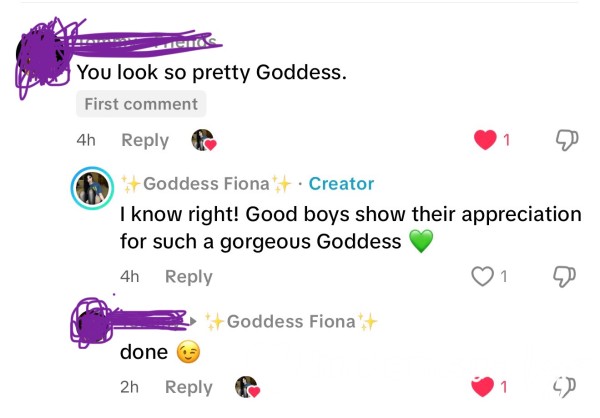View creator-liked avatar beside 2h Reply

(247, 387)
